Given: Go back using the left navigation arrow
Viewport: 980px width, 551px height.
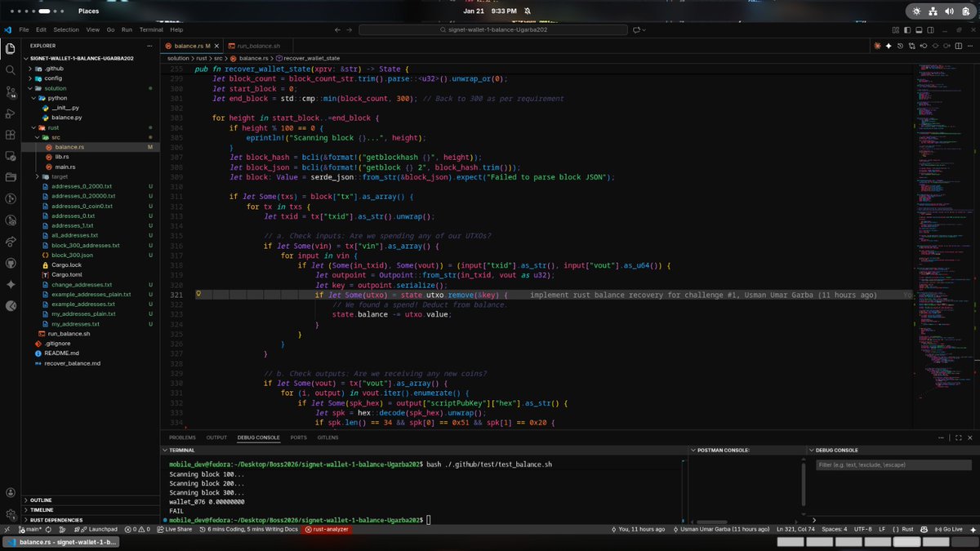Looking at the screenshot, I should [x=338, y=29].
